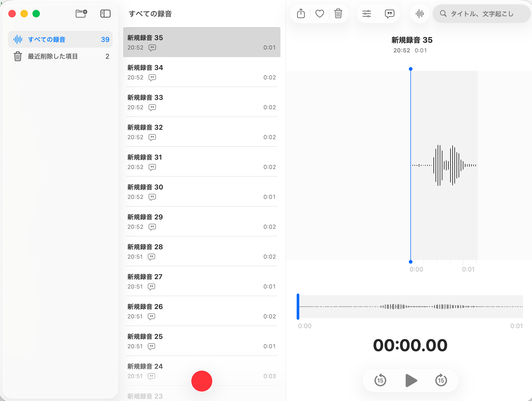Image resolution: width=532 pixels, height=401 pixels.
Task: Mark 新規録音 35 as favorite with heart icon
Action: (x=319, y=13)
